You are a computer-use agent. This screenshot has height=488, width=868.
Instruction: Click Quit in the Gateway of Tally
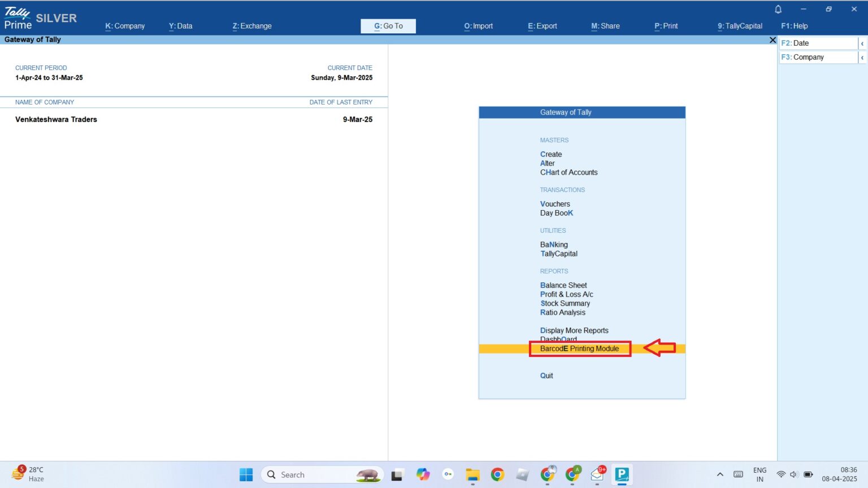pos(546,375)
